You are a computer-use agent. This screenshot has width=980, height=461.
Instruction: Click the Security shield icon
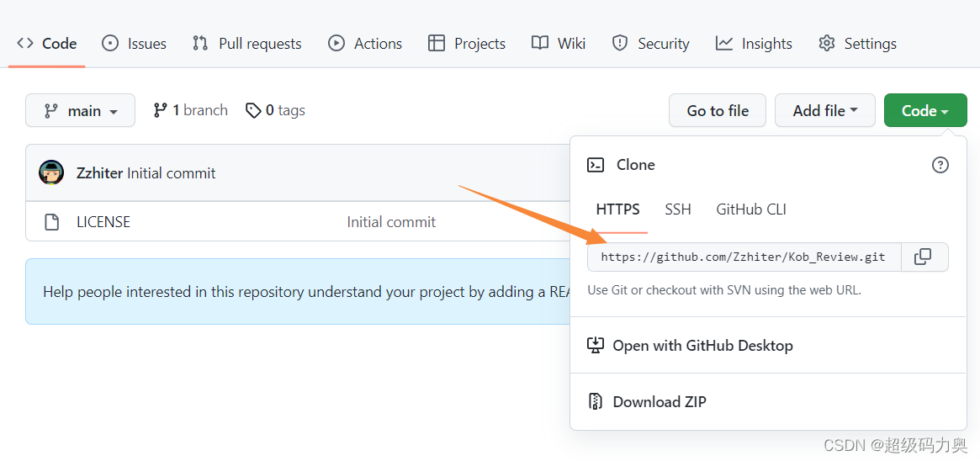pyautogui.click(x=620, y=43)
